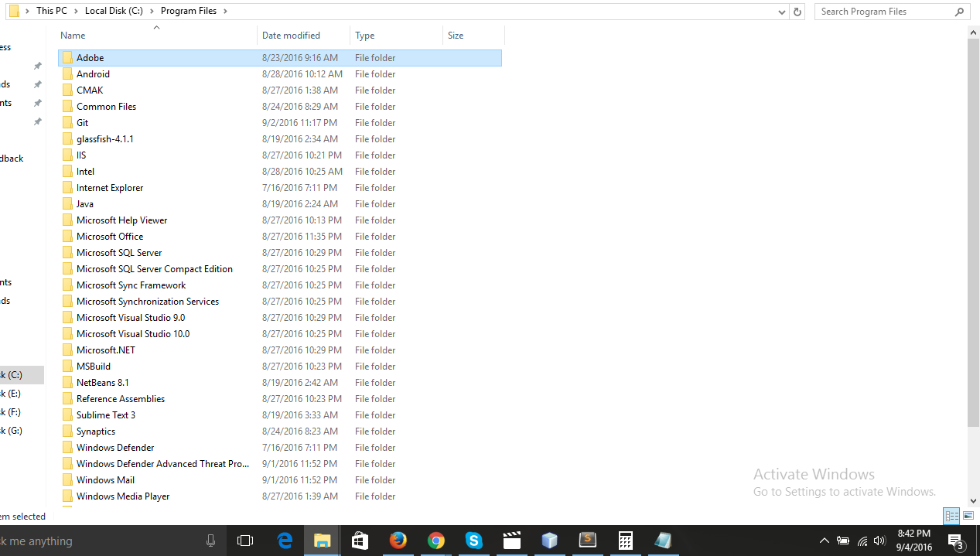Expand chevron before This PC breadcrumb
The width and height of the screenshot is (980, 556).
[28, 12]
